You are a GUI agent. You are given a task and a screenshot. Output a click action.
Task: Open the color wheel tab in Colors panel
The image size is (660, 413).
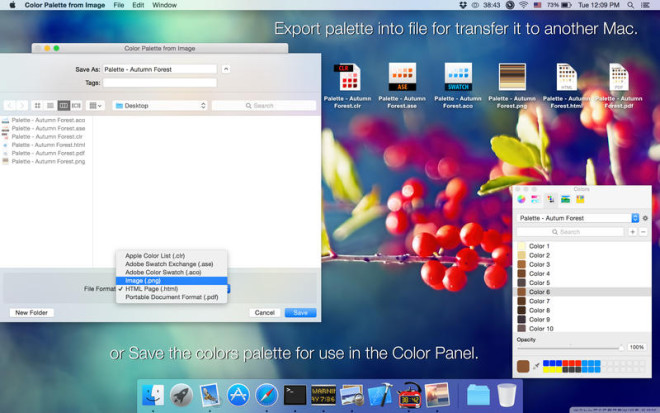521,200
